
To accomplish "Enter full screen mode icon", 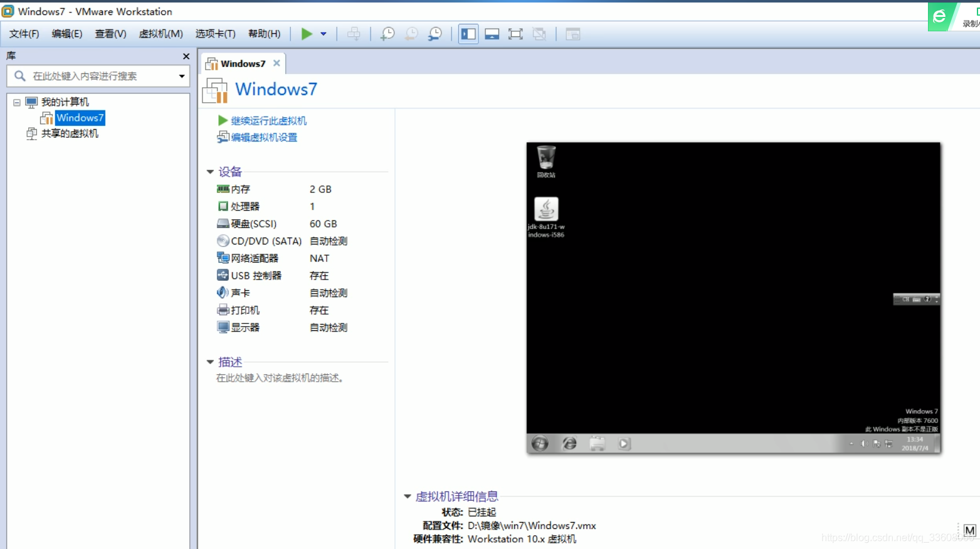I will (515, 34).
